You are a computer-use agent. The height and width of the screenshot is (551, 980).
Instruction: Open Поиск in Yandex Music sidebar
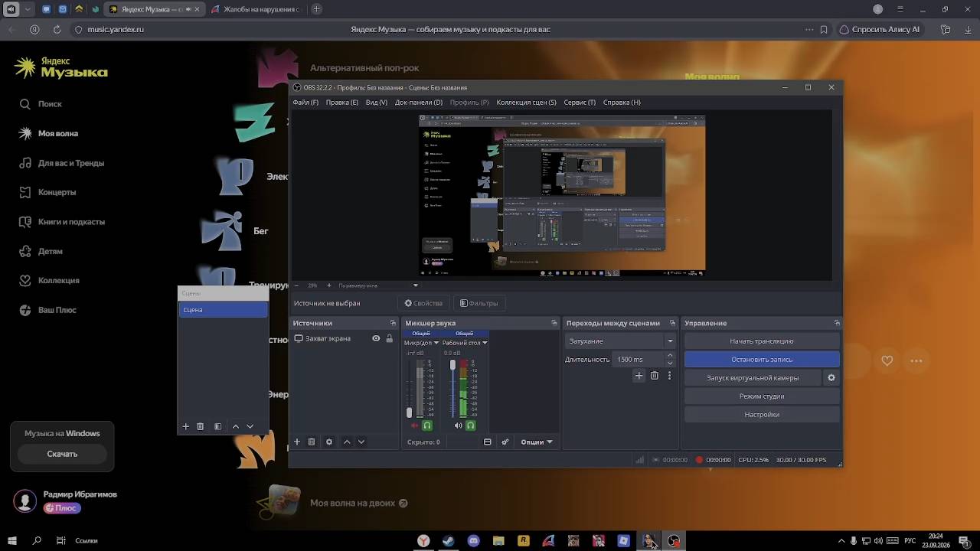point(50,104)
